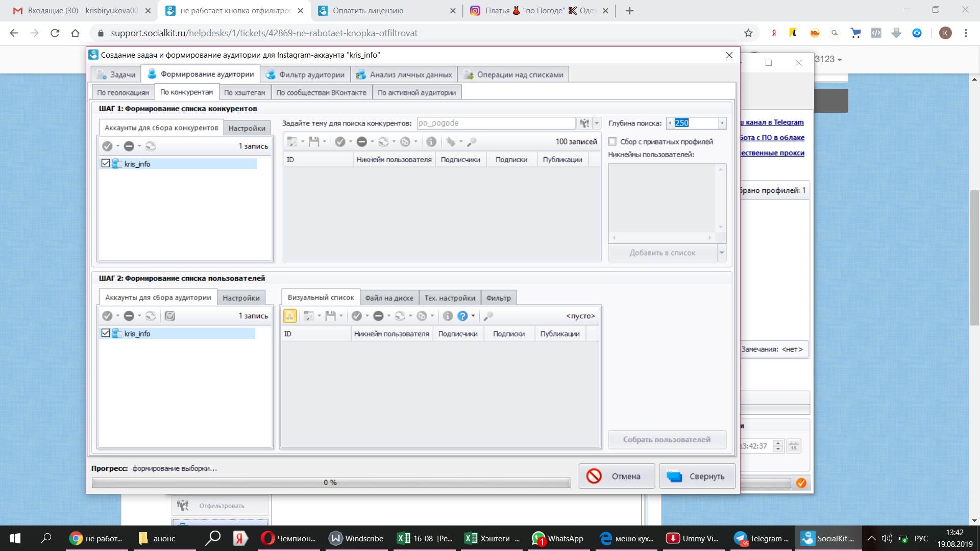Open Windows Start menu
Screen dimensions: 980x551
15,538
